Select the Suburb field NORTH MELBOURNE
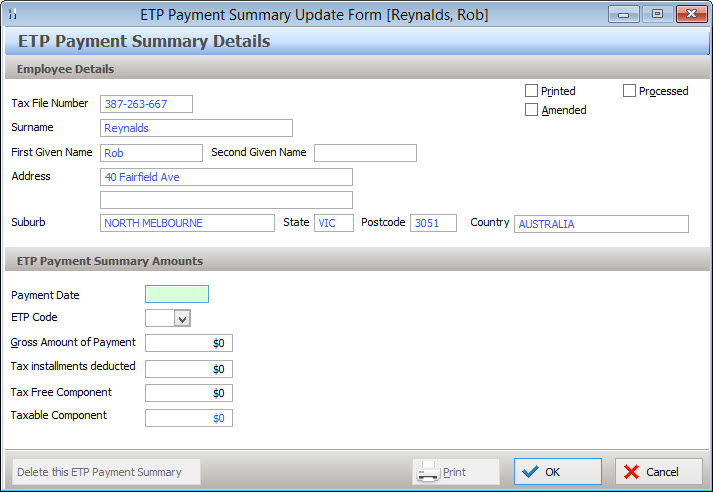 coord(187,223)
